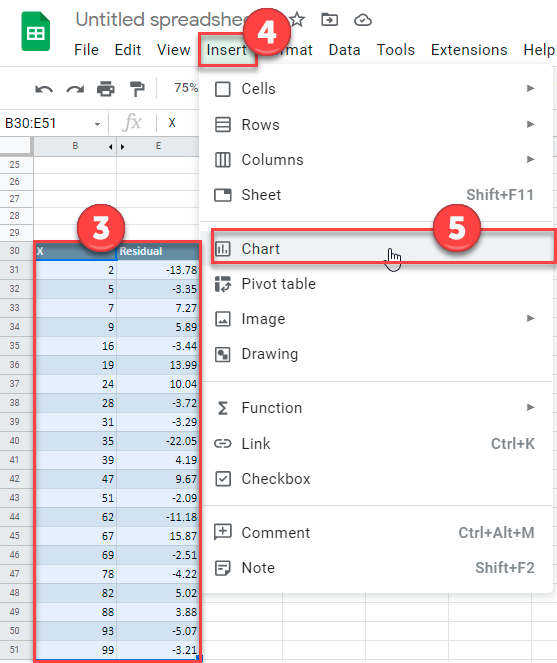
Task: Click the Cells menu icon
Action: [x=223, y=89]
